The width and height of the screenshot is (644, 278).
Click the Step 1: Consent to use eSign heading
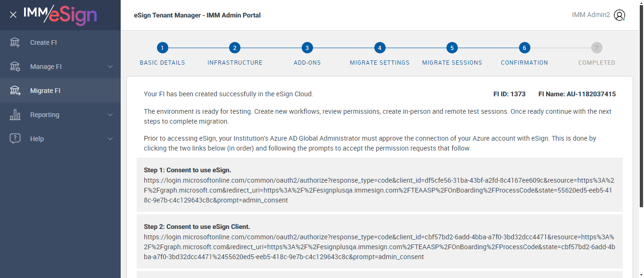(188, 170)
